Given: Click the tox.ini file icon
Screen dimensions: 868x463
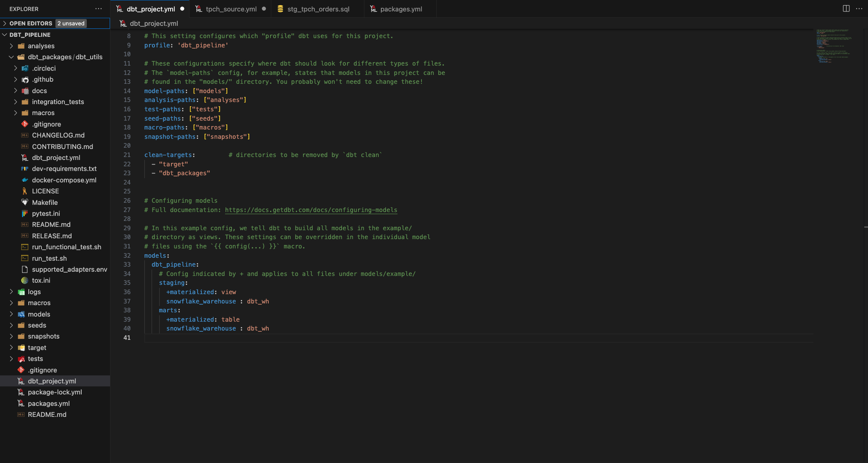Looking at the screenshot, I should pos(25,280).
